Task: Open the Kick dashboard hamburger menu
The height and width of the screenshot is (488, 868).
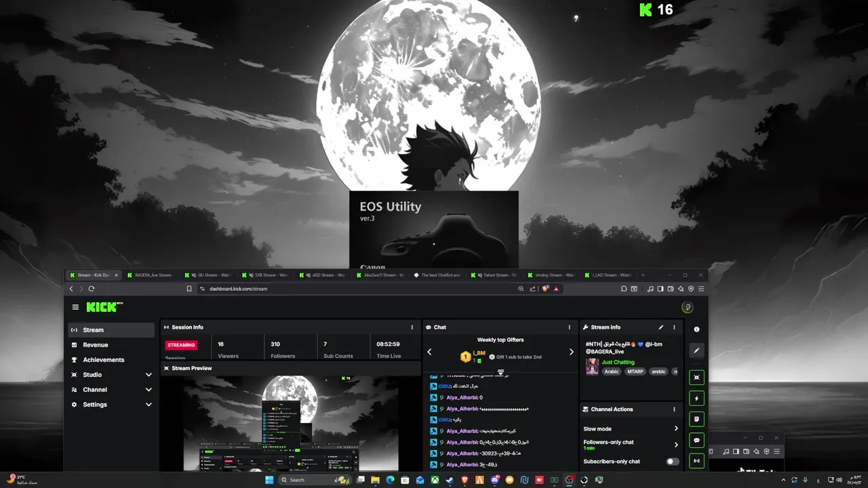Action: pyautogui.click(x=75, y=307)
